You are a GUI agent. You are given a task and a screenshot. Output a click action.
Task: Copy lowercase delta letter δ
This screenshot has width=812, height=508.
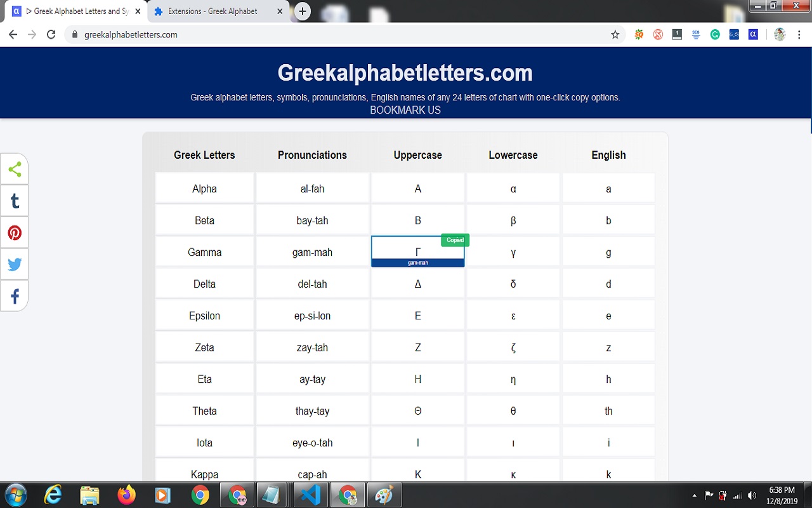[x=513, y=284]
